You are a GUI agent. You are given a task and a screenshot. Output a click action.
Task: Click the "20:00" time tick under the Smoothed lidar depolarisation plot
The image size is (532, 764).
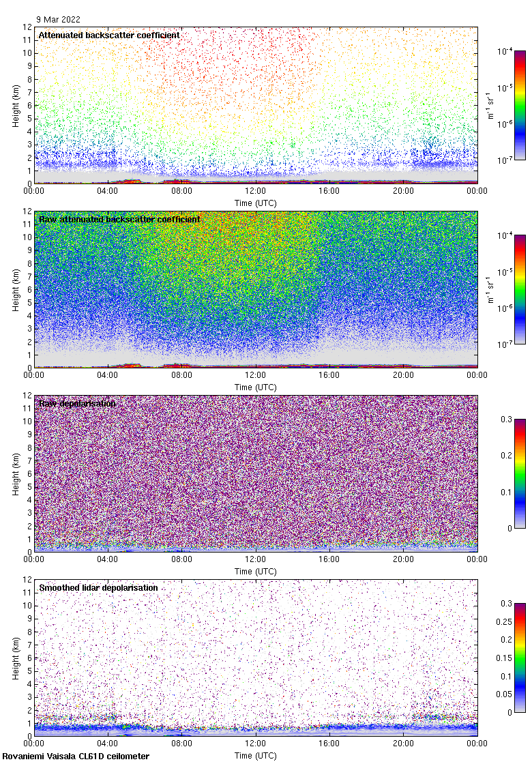(x=403, y=744)
